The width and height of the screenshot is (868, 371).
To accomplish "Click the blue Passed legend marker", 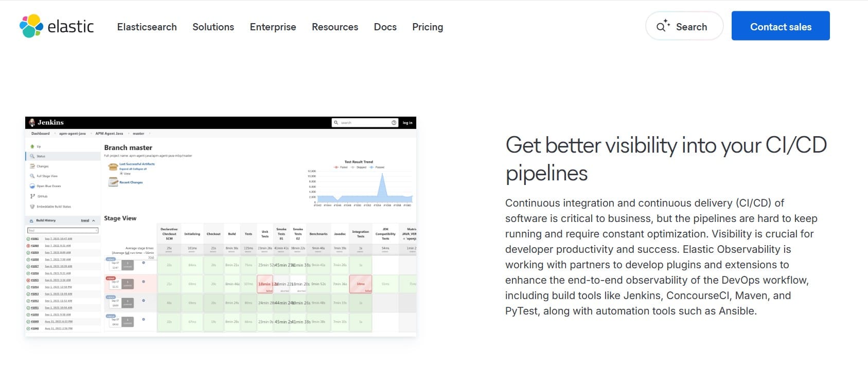I will [371, 168].
